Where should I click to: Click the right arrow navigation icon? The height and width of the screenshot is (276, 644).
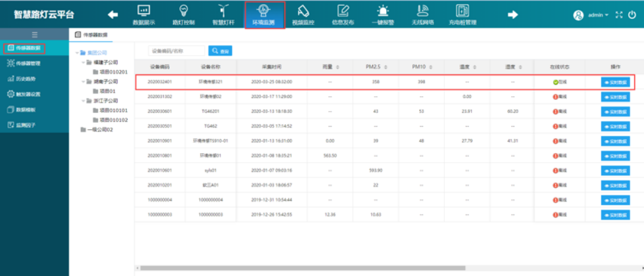tap(512, 14)
